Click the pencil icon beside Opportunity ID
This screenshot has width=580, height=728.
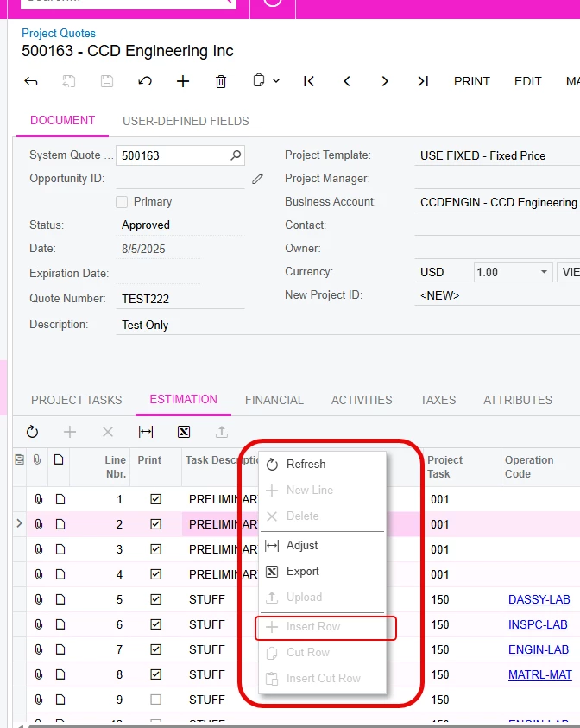pyautogui.click(x=257, y=179)
